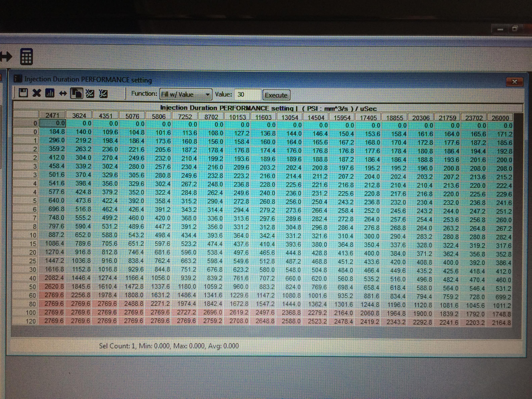Image resolution: width=532 pixels, height=399 pixels.
Task: Select column header 2471
Action: (52, 115)
